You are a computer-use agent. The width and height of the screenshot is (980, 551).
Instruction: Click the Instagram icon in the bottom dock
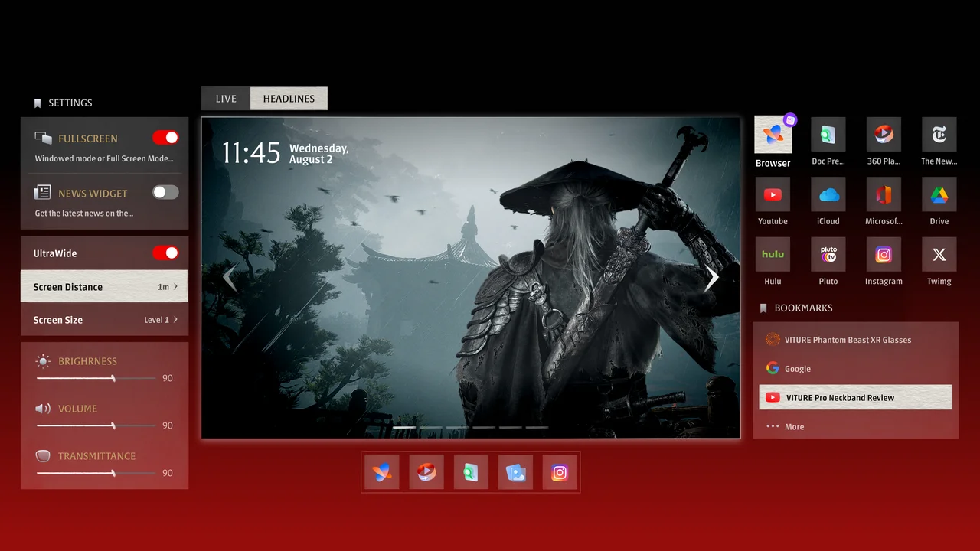560,472
